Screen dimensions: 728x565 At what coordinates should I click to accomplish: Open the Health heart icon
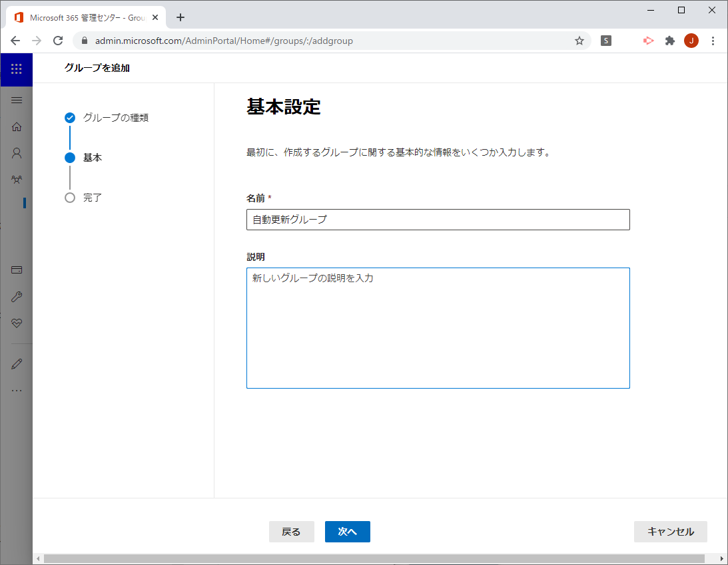point(17,323)
